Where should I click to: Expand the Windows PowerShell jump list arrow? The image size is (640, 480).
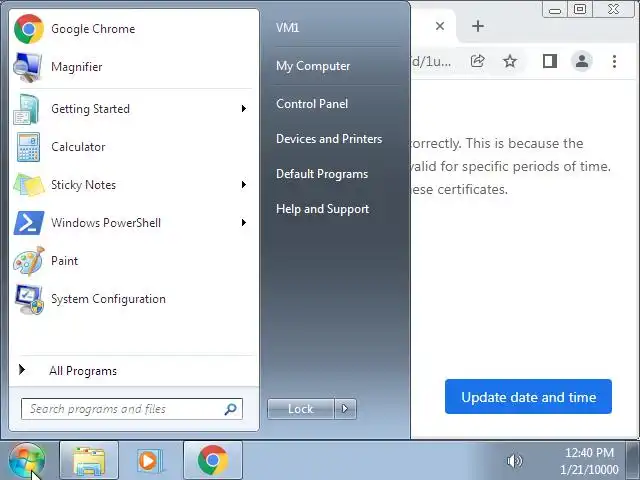pos(244,222)
